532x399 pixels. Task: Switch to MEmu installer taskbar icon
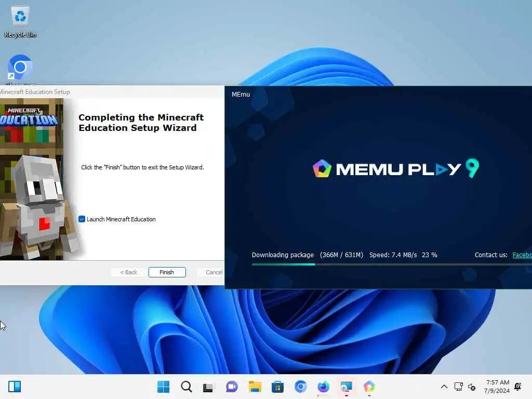pos(369,387)
